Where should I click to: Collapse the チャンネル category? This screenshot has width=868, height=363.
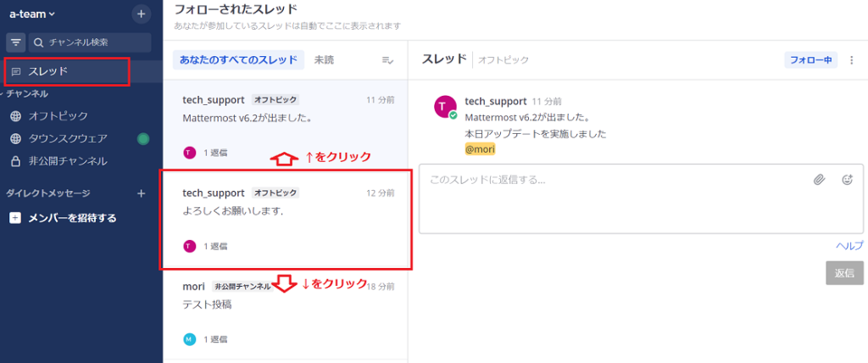[x=26, y=93]
